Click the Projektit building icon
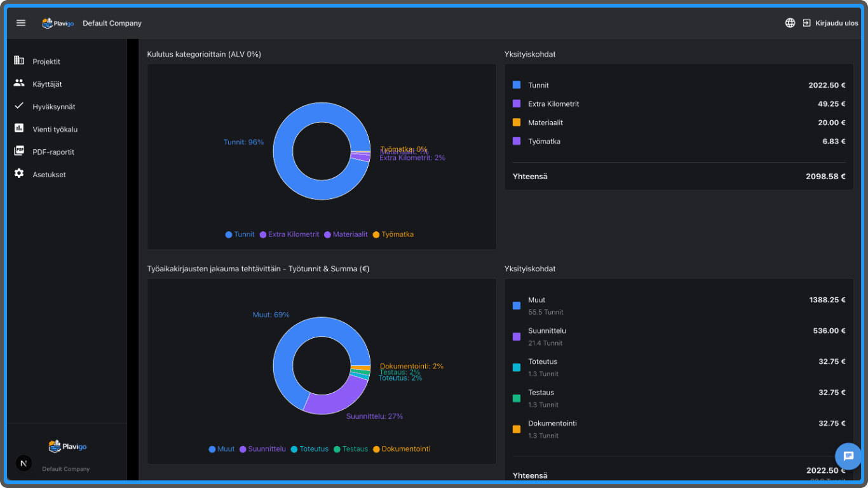 pos(19,60)
